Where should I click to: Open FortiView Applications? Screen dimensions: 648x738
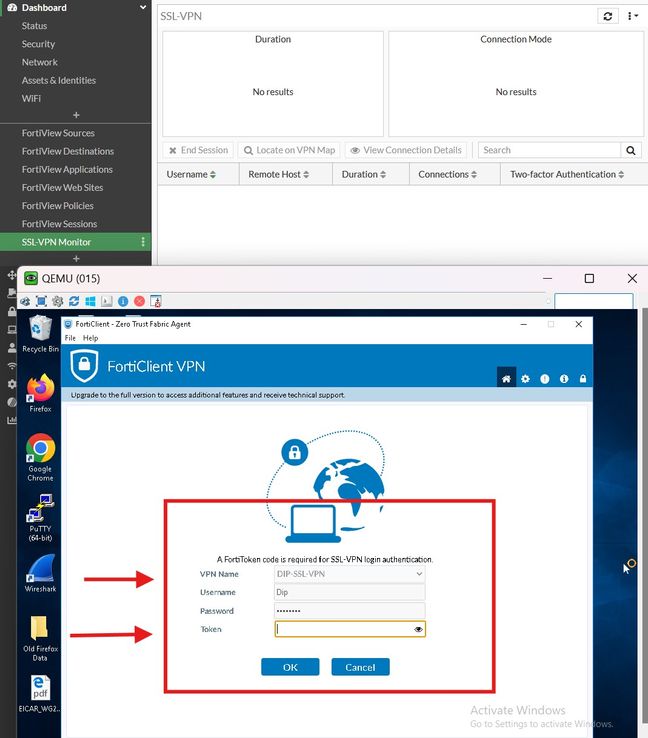pos(67,169)
